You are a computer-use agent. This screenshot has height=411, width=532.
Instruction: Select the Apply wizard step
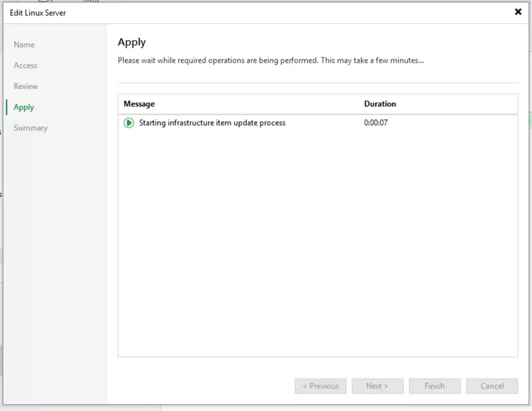(x=24, y=107)
